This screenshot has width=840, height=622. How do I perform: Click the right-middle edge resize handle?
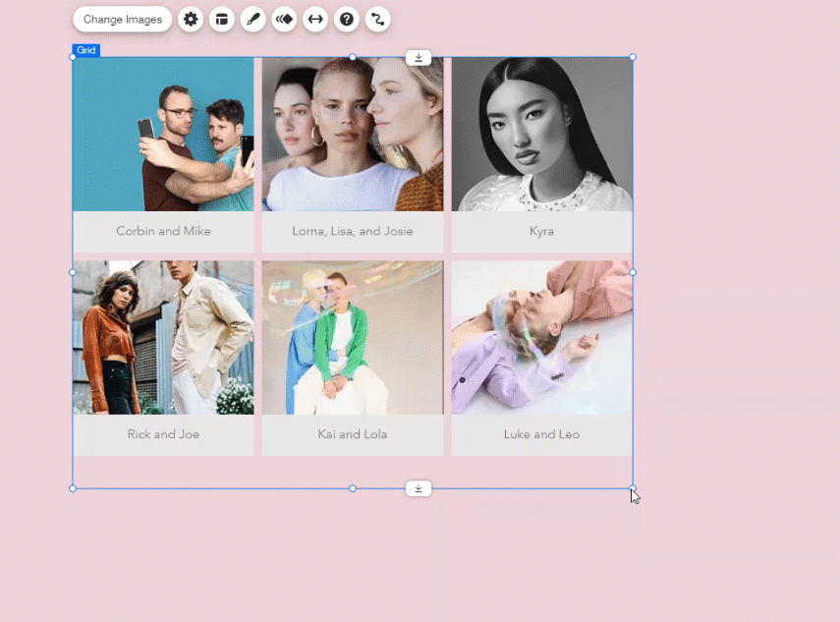point(633,272)
